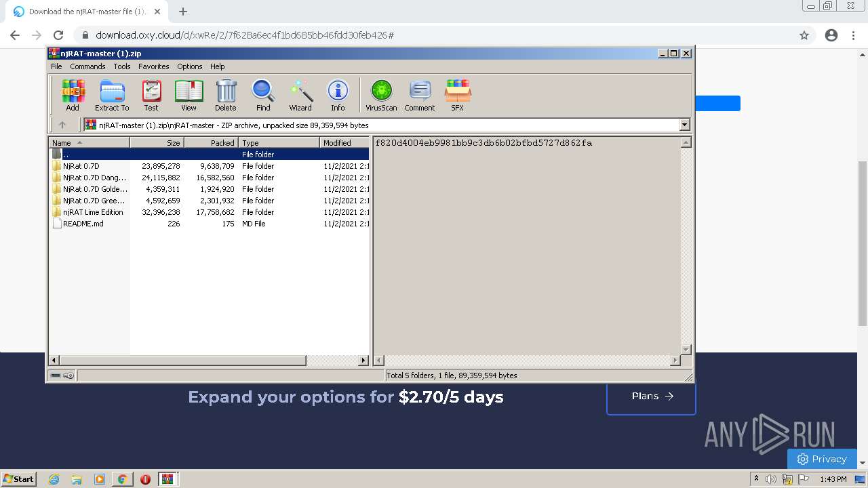Open archive Info icon
The width and height of the screenshot is (868, 488).
[x=338, y=95]
